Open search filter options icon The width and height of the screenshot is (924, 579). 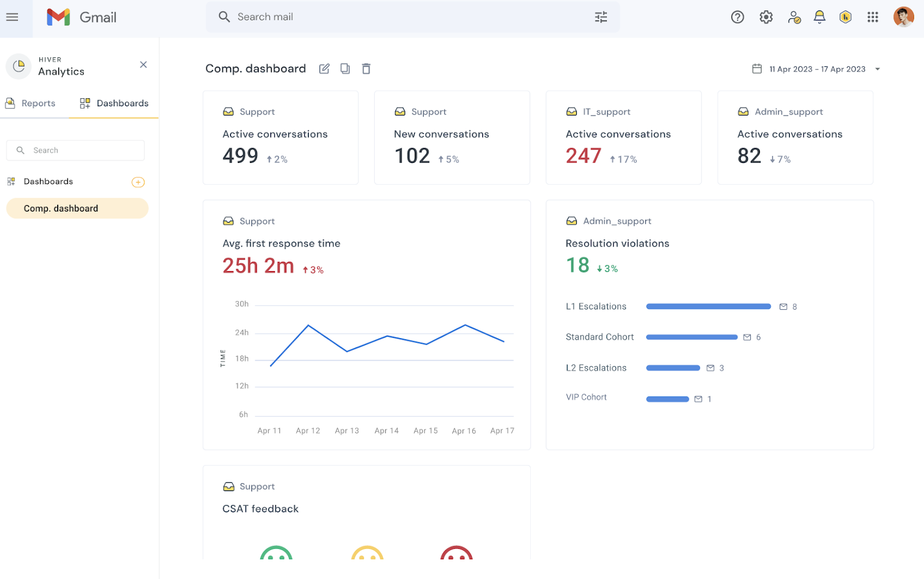pos(601,17)
